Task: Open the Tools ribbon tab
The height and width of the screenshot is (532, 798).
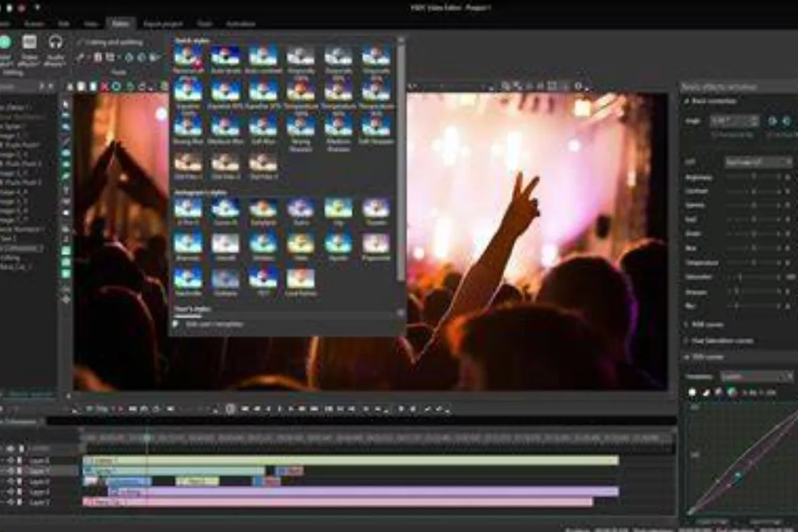Action: [205, 24]
